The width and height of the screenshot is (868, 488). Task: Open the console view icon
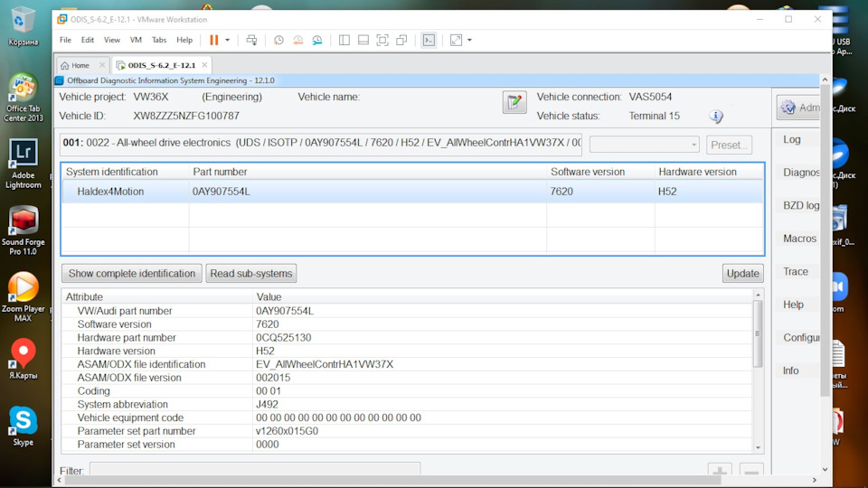point(429,40)
